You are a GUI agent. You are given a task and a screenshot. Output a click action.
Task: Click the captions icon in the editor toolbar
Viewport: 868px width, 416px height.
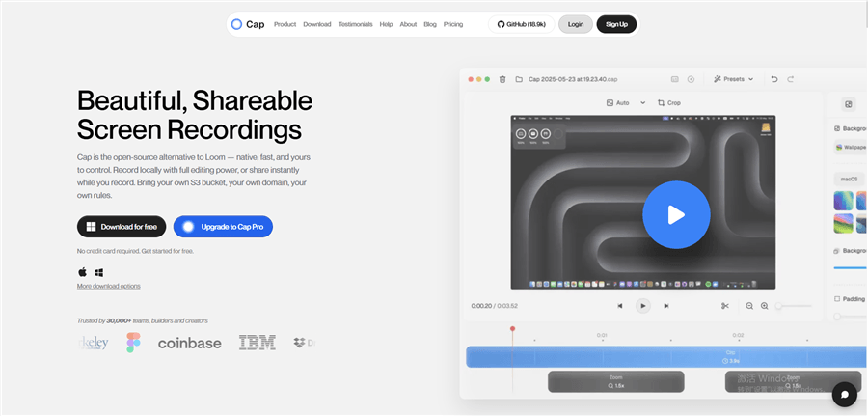pos(675,79)
